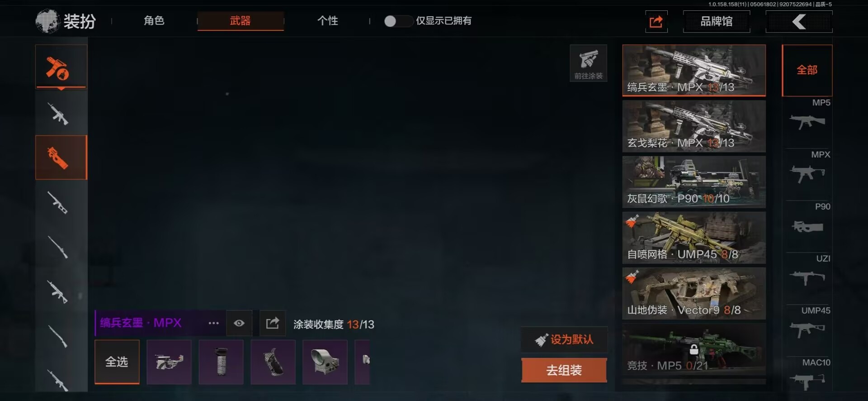Select the 全部 weapon filter
This screenshot has width=868, height=401.
point(807,70)
